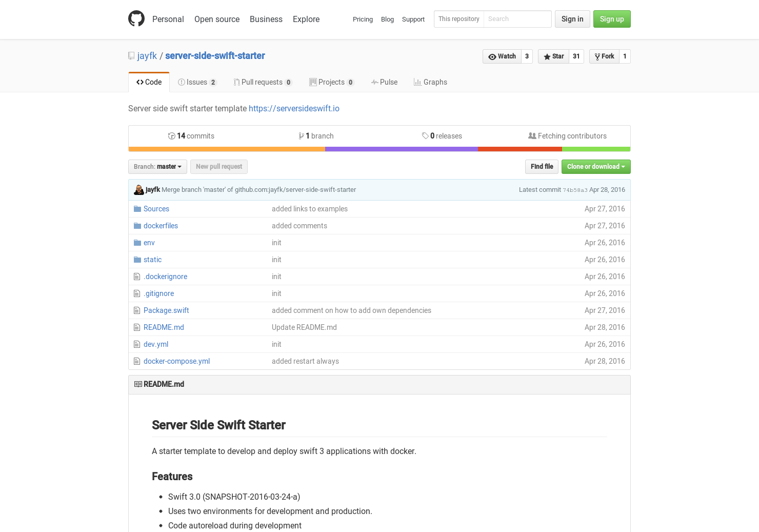Open the Pricing menu item
Image resolution: width=759 pixels, height=532 pixels.
(363, 19)
